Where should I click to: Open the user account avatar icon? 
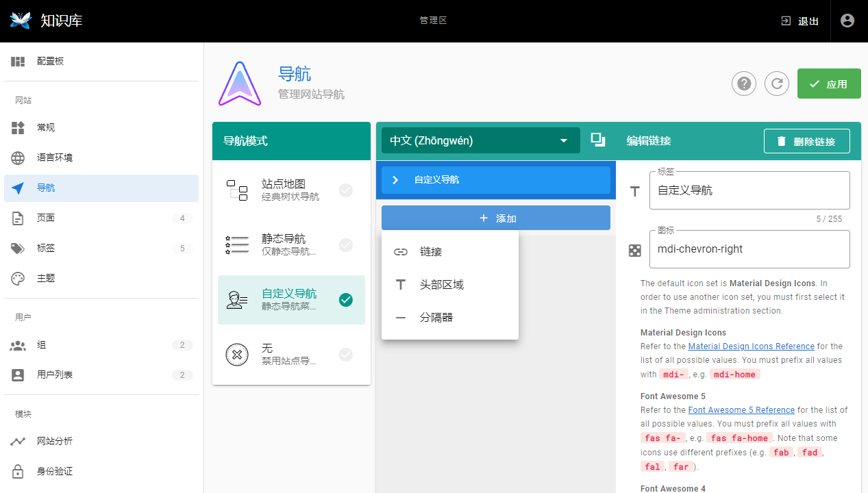click(847, 21)
